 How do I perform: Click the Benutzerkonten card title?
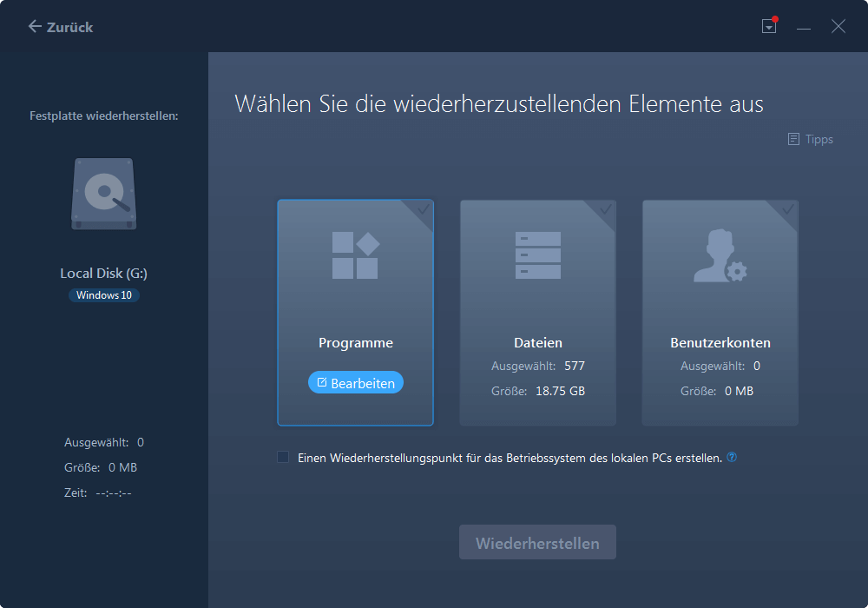720,343
